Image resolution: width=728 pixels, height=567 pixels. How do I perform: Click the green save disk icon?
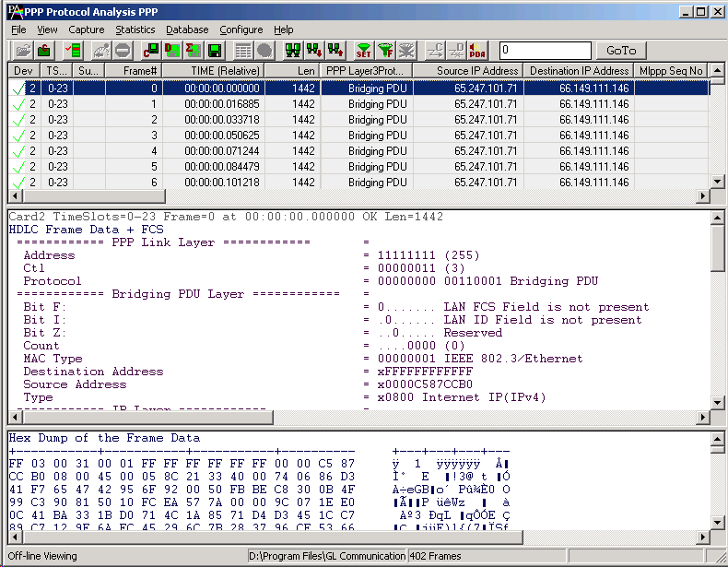click(215, 50)
